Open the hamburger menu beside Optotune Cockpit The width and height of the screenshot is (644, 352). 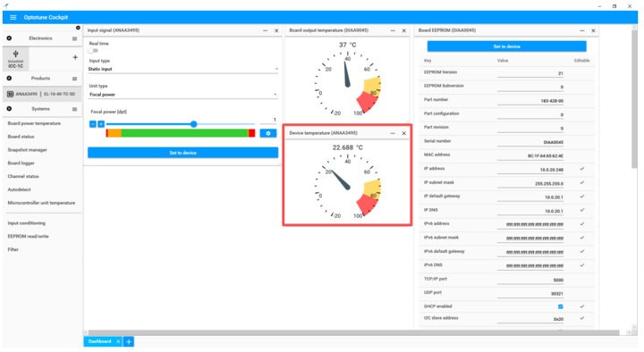pyautogui.click(x=13, y=17)
